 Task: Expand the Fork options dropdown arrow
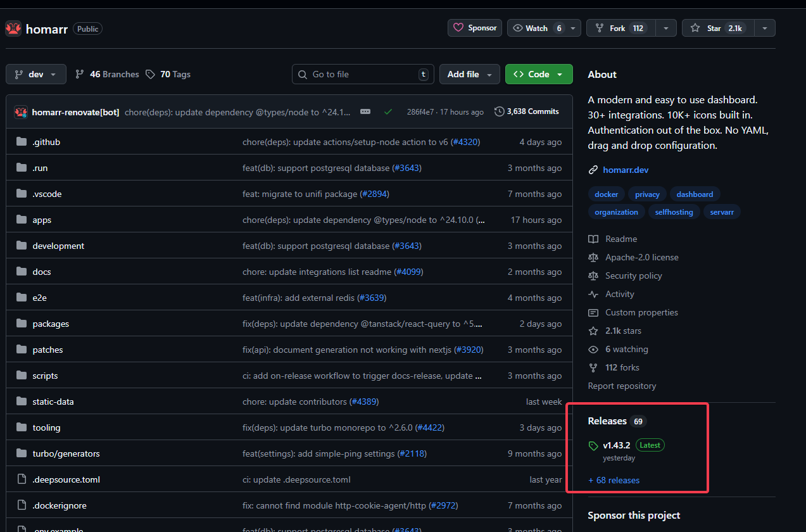[666, 28]
